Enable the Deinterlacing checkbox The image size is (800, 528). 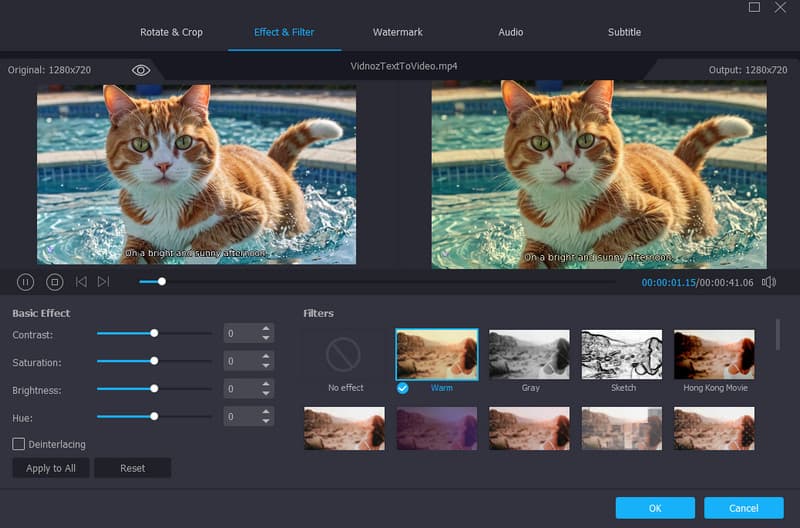click(x=19, y=444)
